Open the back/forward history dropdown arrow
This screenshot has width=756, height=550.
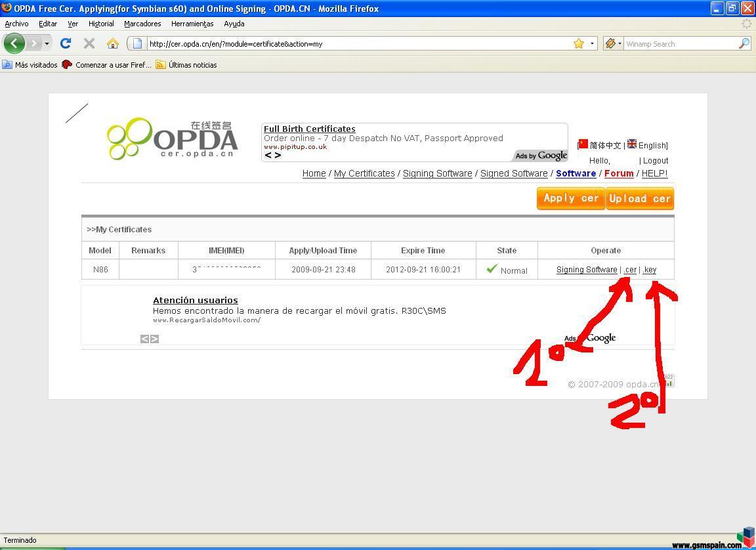[x=47, y=44]
